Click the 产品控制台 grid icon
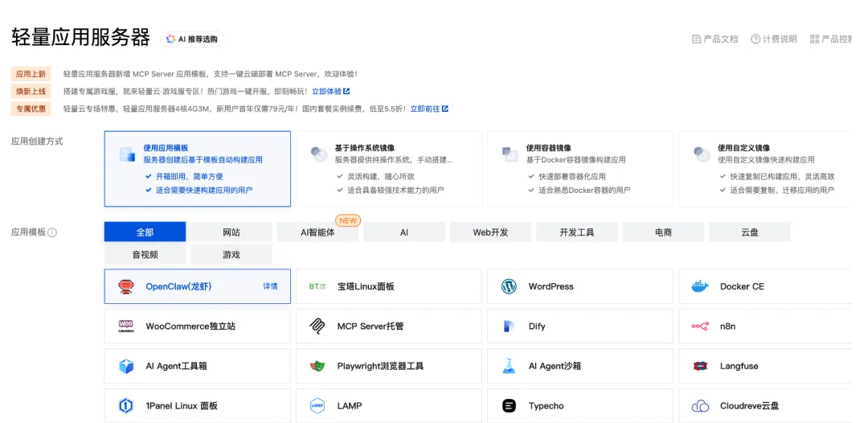Image resolution: width=868 pixels, height=423 pixels. (814, 39)
